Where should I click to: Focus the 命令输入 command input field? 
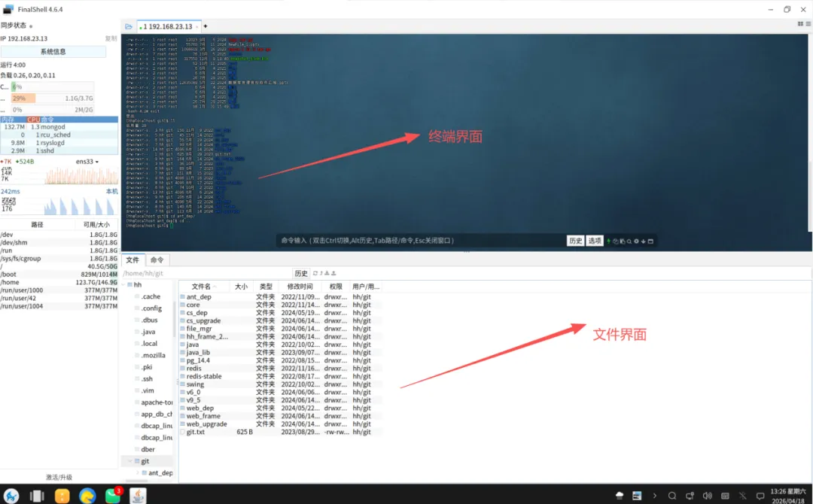(x=421, y=241)
